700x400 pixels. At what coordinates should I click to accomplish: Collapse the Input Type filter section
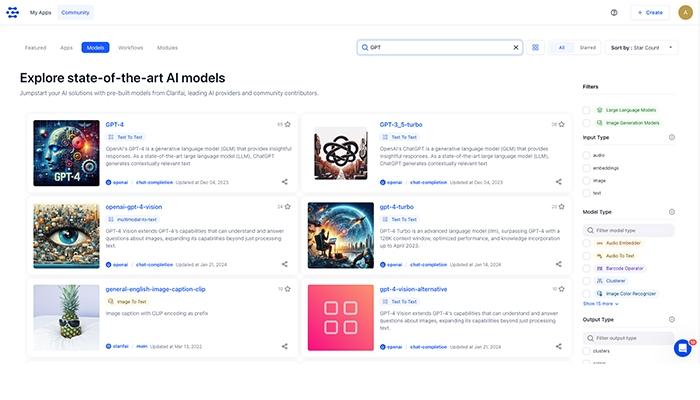[671, 138]
